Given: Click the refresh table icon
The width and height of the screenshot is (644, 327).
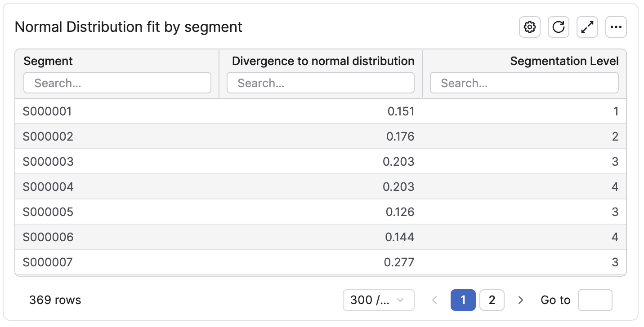Looking at the screenshot, I should (559, 27).
